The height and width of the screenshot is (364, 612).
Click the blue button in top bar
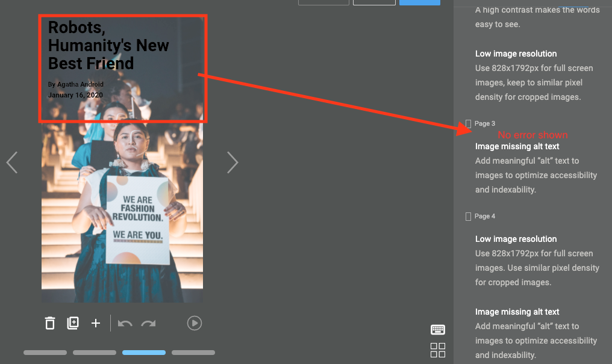coord(420,2)
